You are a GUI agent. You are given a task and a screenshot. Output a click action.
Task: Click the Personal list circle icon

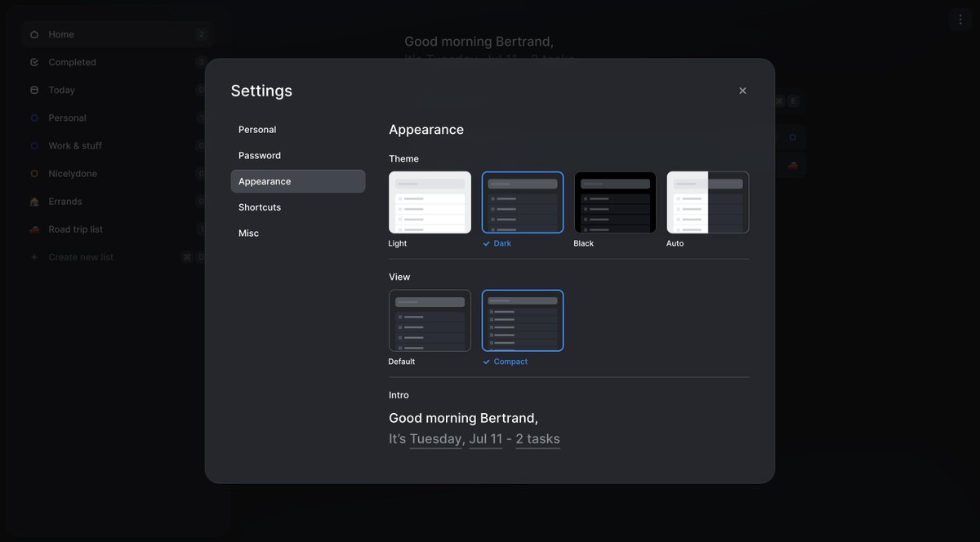pos(34,118)
